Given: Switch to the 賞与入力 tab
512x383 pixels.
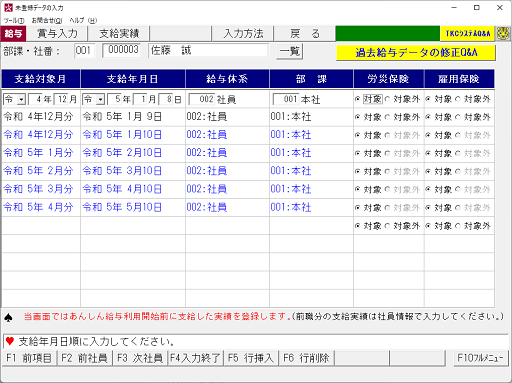Looking at the screenshot, I should pos(57,33).
